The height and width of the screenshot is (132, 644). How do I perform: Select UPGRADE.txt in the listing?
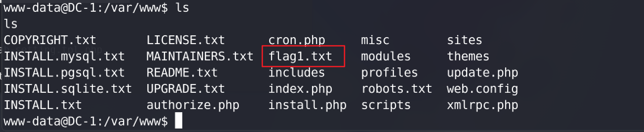[x=186, y=89]
